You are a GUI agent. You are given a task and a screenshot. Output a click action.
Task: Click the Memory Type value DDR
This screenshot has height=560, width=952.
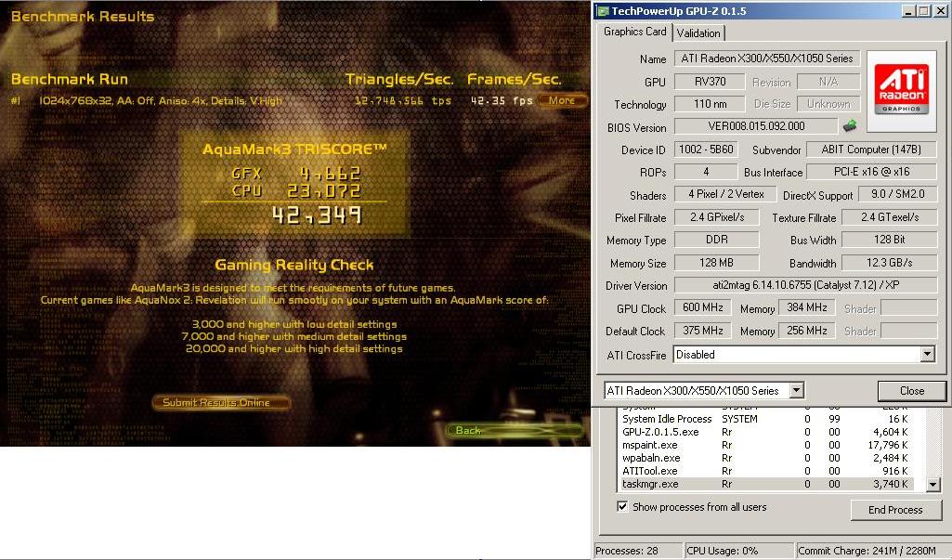pyautogui.click(x=716, y=240)
